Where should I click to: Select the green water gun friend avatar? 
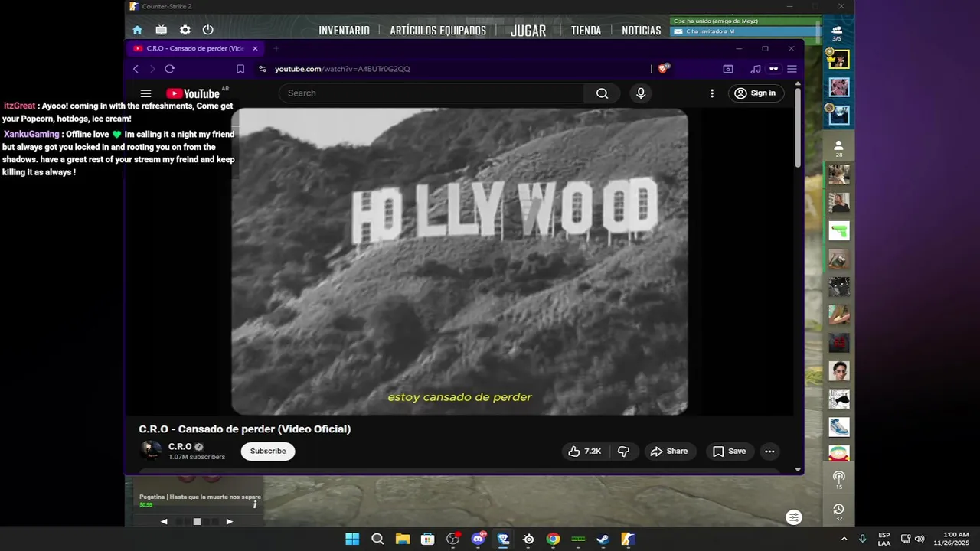coord(839,230)
